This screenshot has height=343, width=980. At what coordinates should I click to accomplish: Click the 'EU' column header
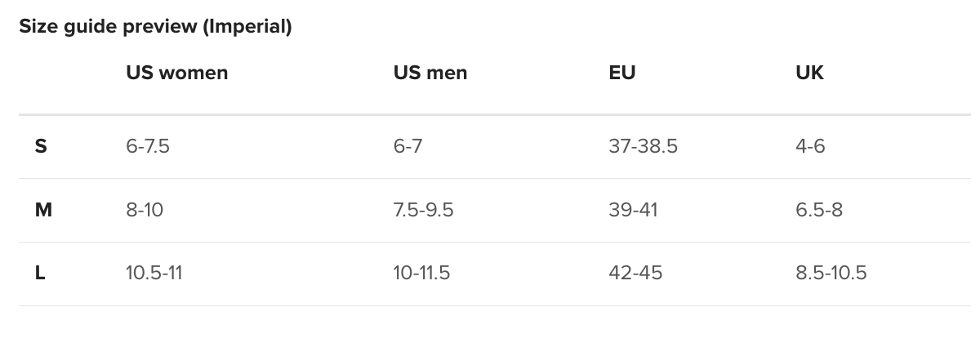point(622,73)
